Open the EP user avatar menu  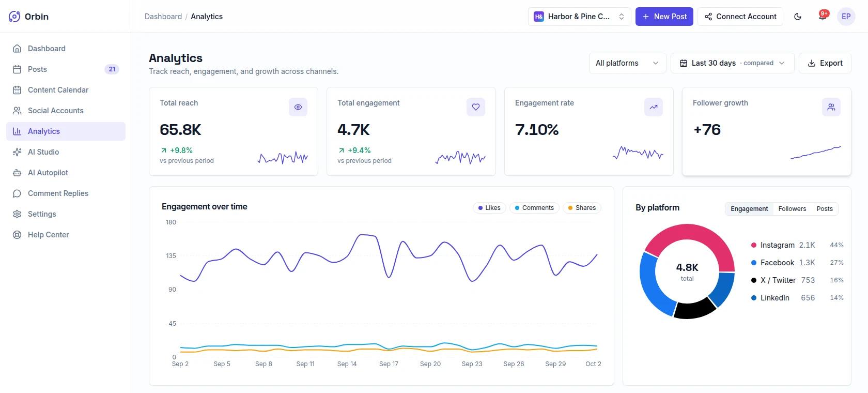pos(846,17)
